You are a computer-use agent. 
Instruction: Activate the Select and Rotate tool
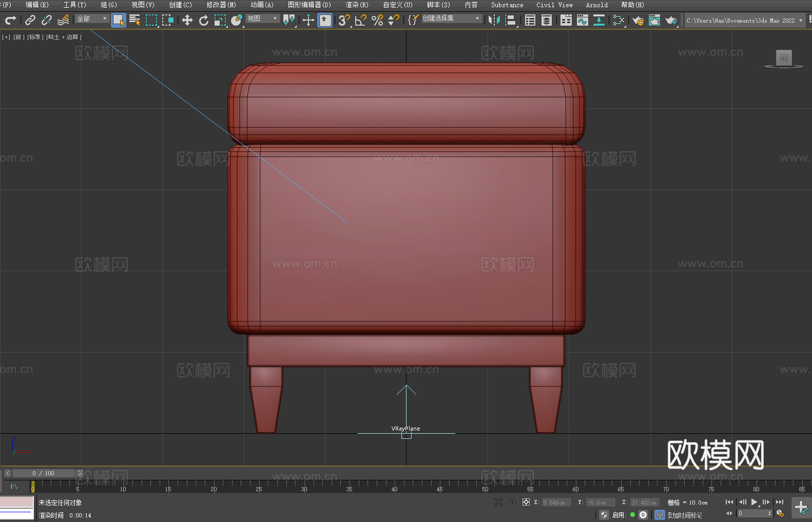pyautogui.click(x=204, y=20)
